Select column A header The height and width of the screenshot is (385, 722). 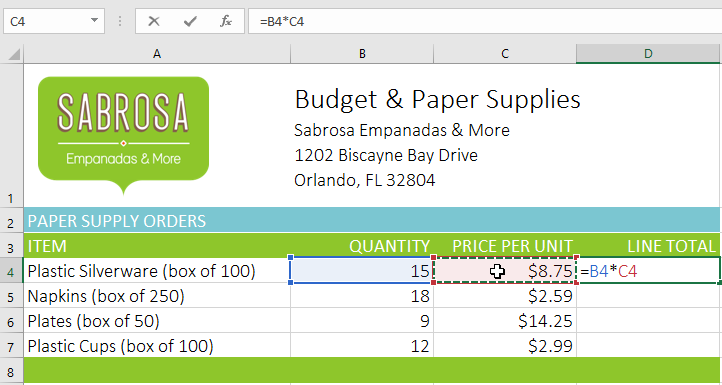[157, 54]
